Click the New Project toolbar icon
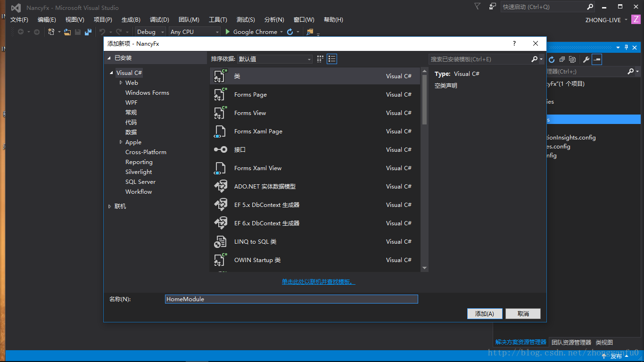644x362 pixels. 51,32
